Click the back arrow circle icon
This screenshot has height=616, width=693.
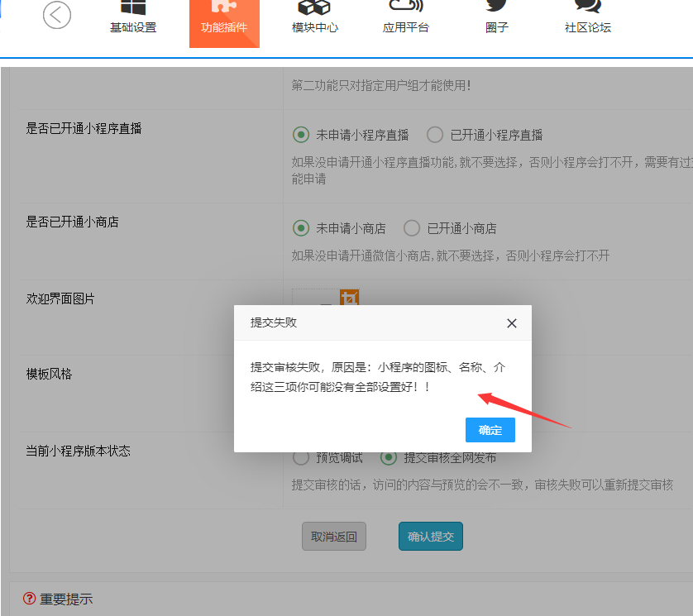(x=57, y=15)
